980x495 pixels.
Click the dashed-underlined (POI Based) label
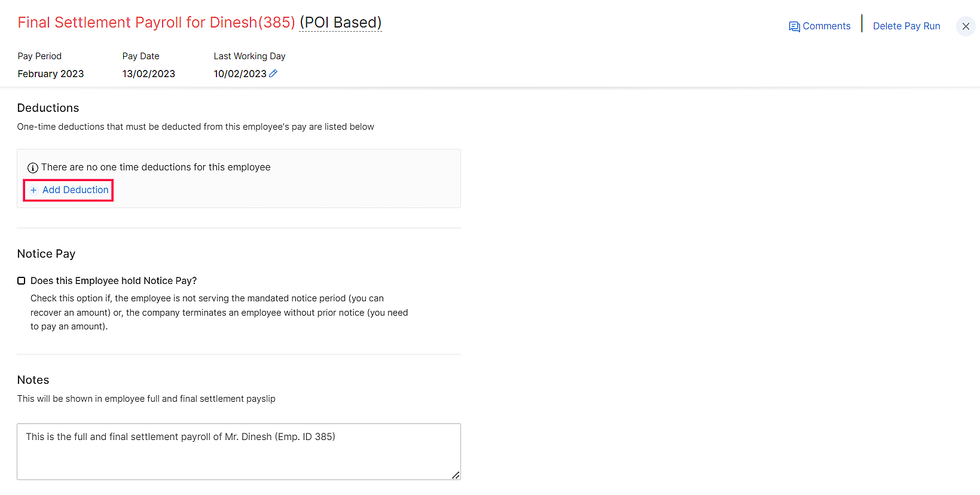[340, 23]
